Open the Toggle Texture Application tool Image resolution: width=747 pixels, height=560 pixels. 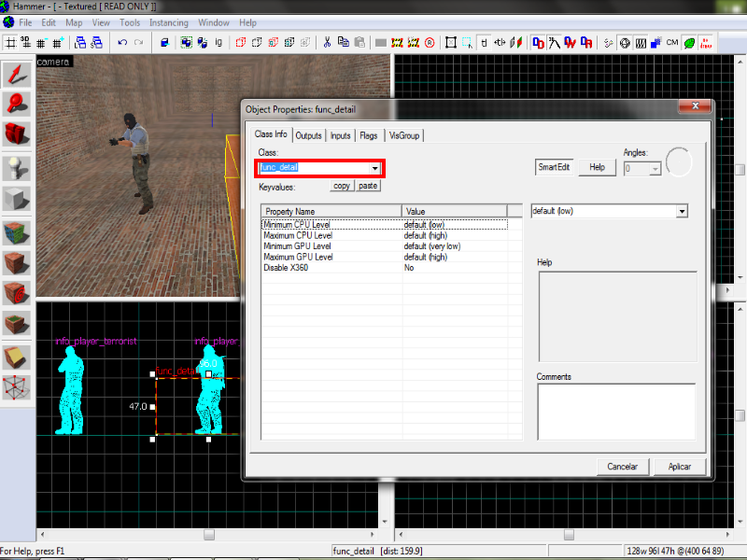pyautogui.click(x=17, y=233)
